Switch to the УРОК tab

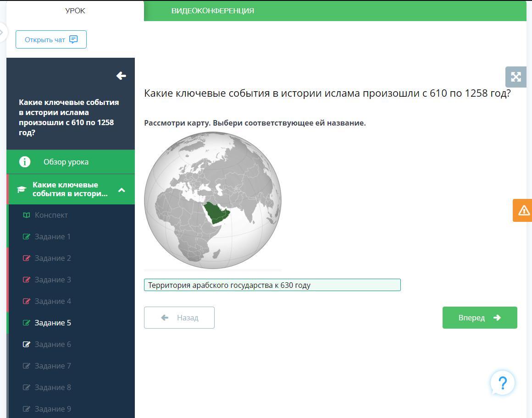coord(75,11)
